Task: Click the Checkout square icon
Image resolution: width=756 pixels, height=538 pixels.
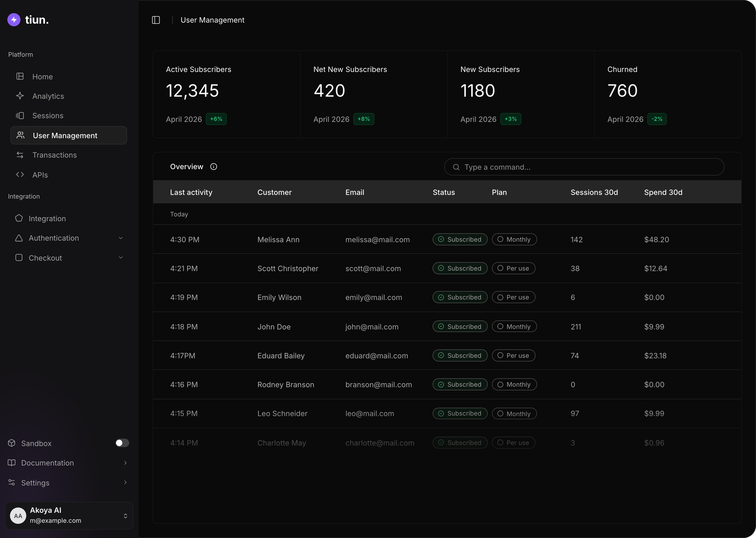Action: 19,258
